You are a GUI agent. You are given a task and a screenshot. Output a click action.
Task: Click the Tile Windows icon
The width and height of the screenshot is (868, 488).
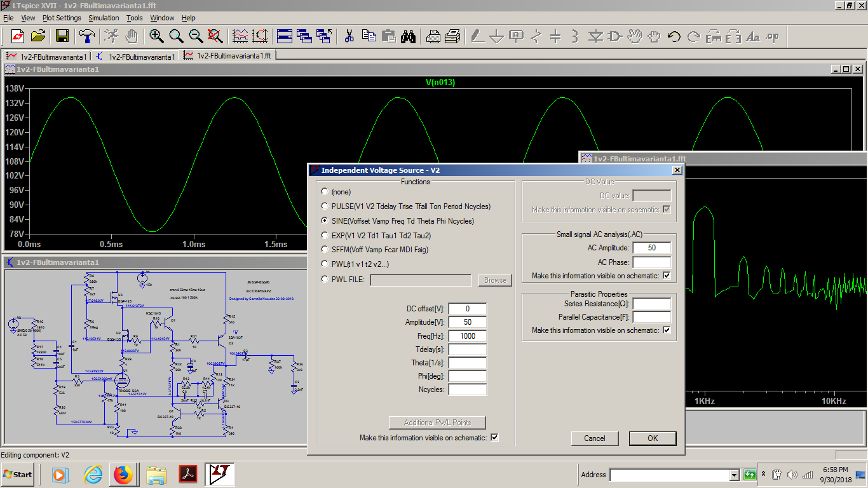click(x=285, y=36)
